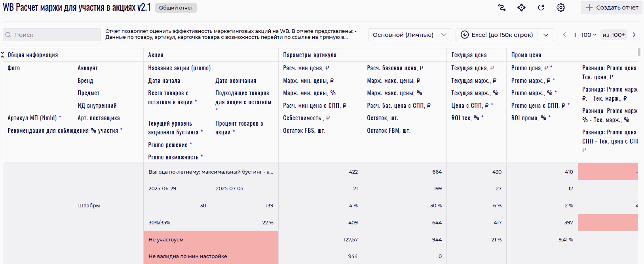
Task: Go to previous page arrow
Action: tap(564, 35)
